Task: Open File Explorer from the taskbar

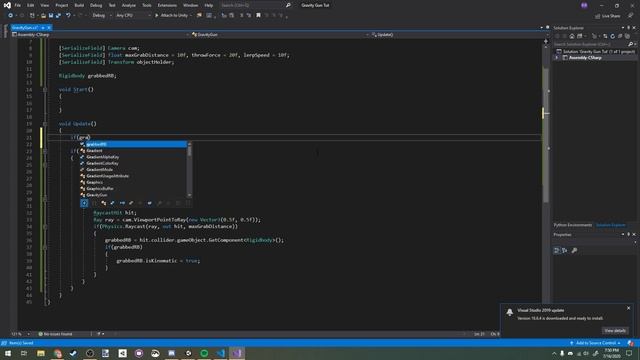Action: (x=41, y=353)
